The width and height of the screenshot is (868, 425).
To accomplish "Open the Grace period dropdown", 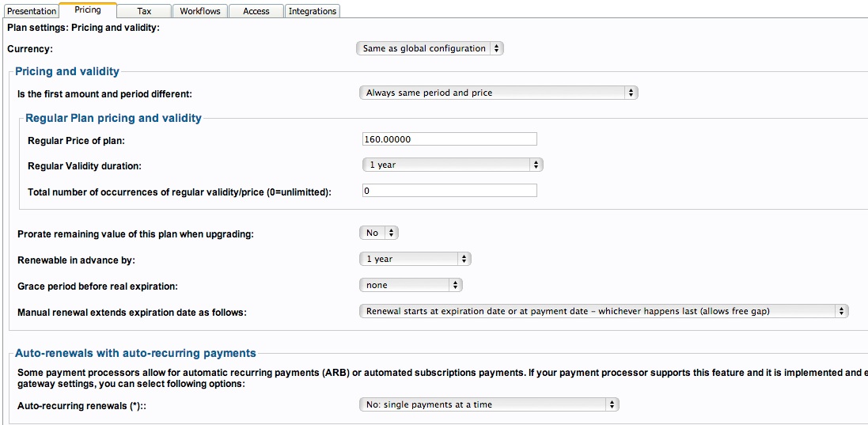I will click(x=411, y=285).
